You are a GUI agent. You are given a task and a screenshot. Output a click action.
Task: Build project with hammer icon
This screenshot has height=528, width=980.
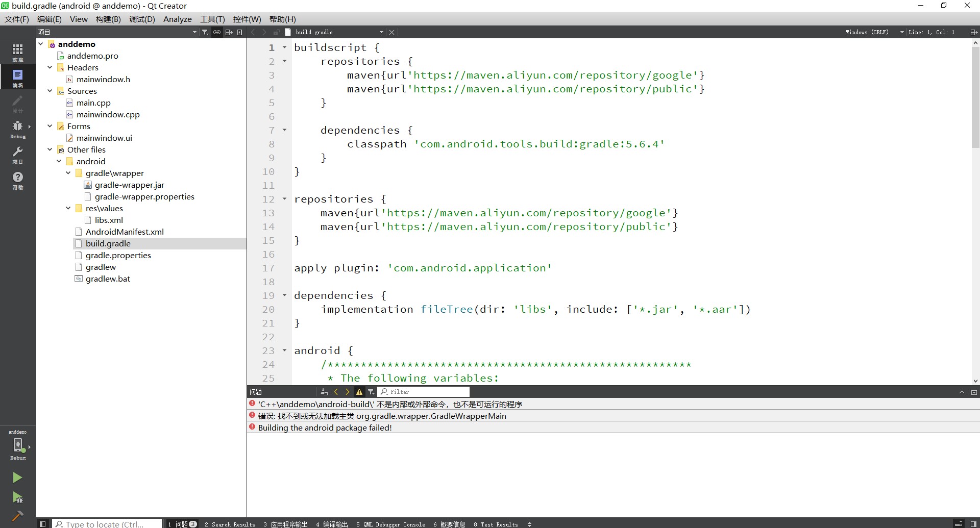point(17,516)
